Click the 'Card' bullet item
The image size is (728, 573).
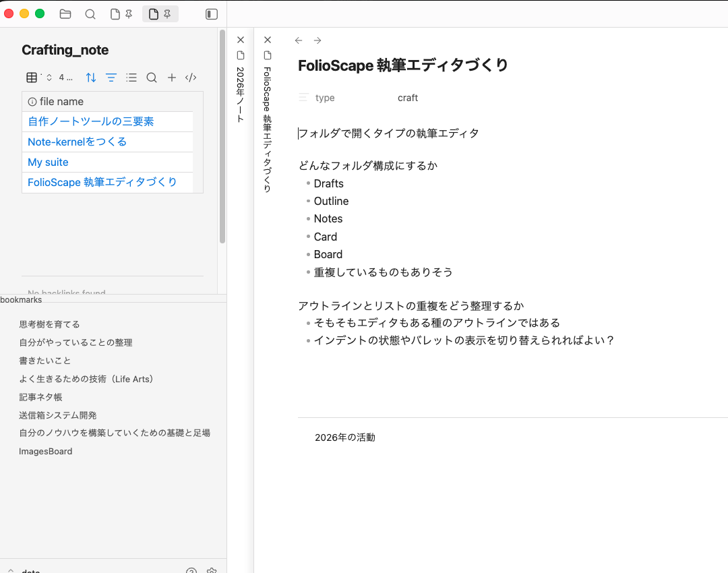pos(326,237)
